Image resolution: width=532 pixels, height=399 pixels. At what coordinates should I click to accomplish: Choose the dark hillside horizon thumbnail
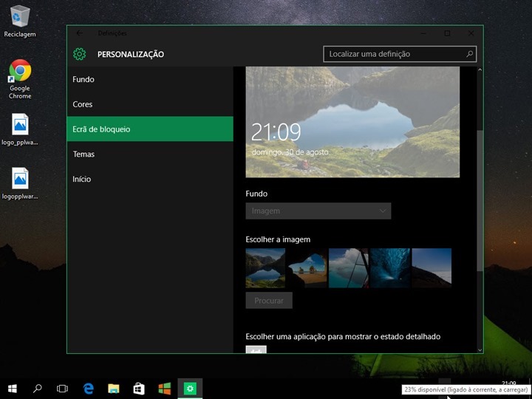tap(432, 268)
